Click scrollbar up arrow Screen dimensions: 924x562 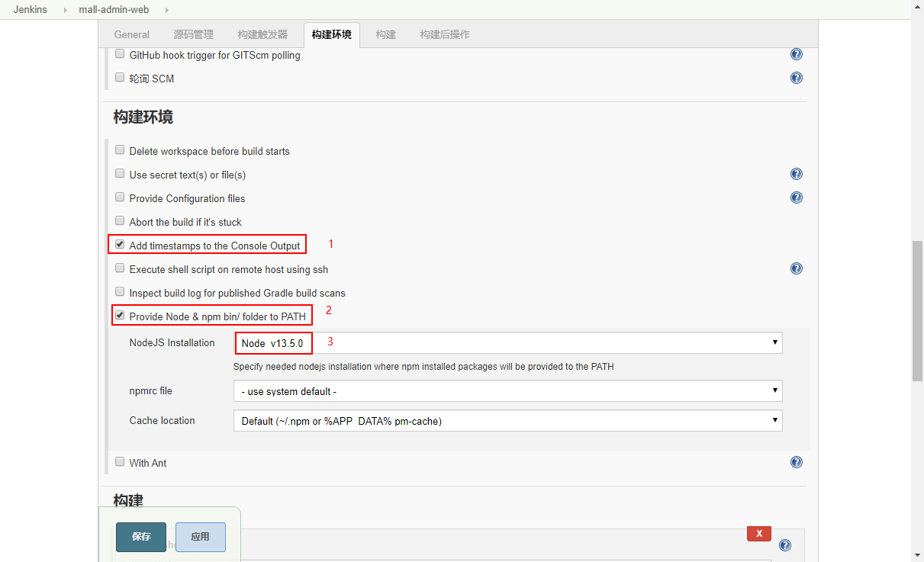tap(918, 6)
